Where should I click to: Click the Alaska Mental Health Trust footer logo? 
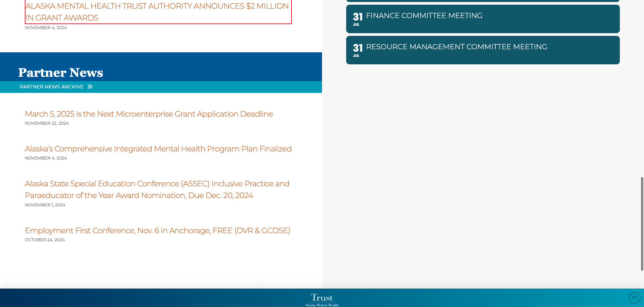point(322,300)
